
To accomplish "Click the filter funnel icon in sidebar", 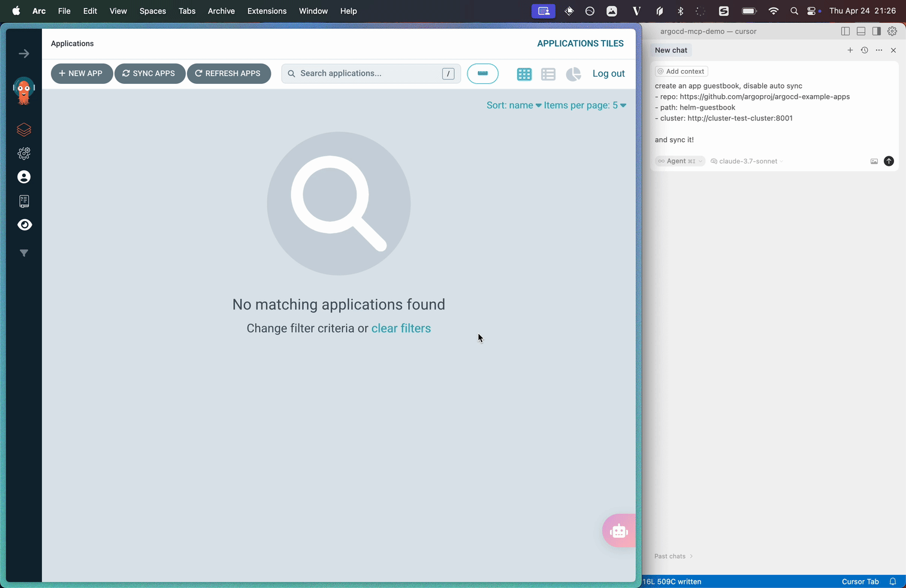I will coord(24,253).
